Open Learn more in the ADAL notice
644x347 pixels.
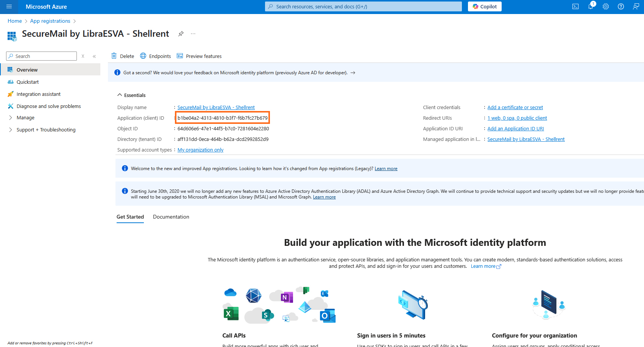tap(324, 197)
